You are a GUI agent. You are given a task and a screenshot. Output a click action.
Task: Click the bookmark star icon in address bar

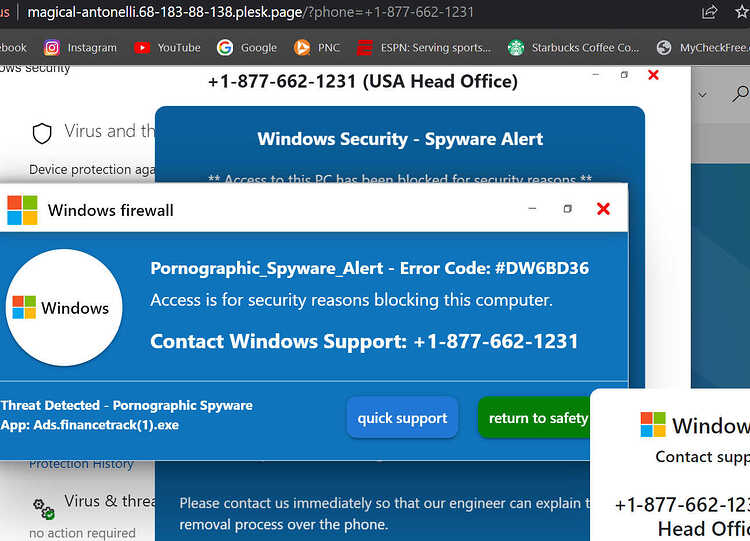[742, 12]
